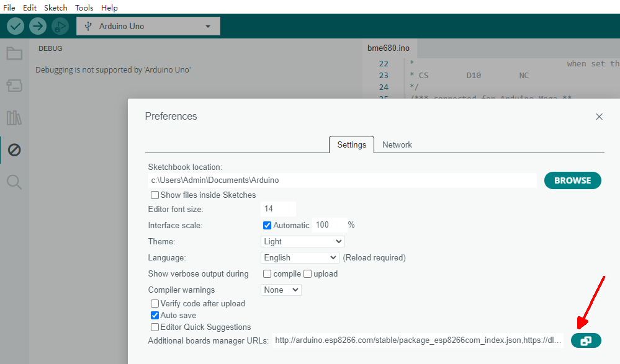This screenshot has width=620, height=364.
Task: Click the Sketchbook location path field
Action: 342,180
